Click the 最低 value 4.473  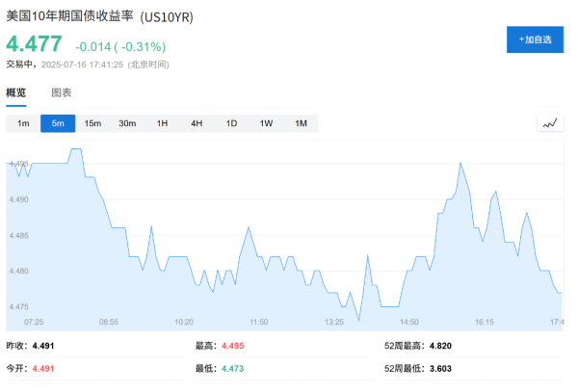(232, 369)
